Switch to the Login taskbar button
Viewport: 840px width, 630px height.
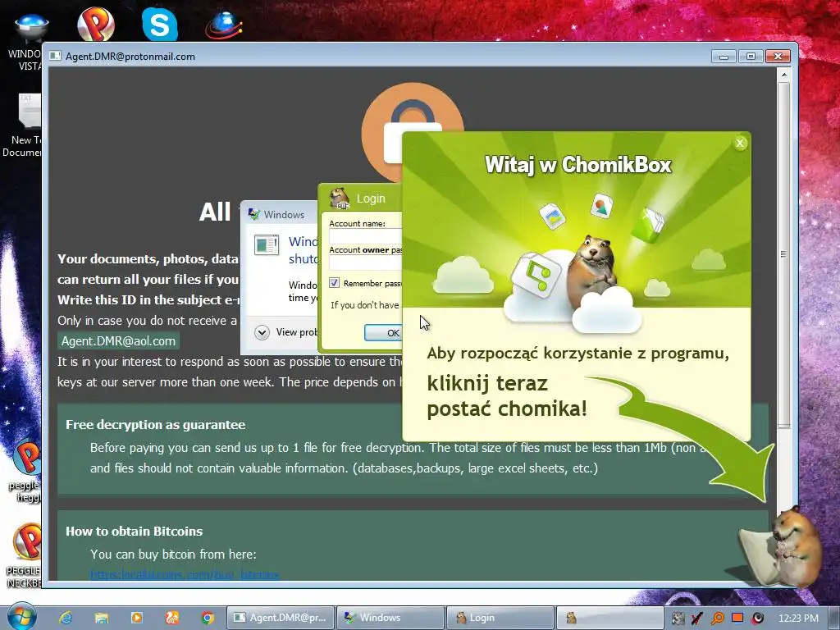(x=500, y=618)
